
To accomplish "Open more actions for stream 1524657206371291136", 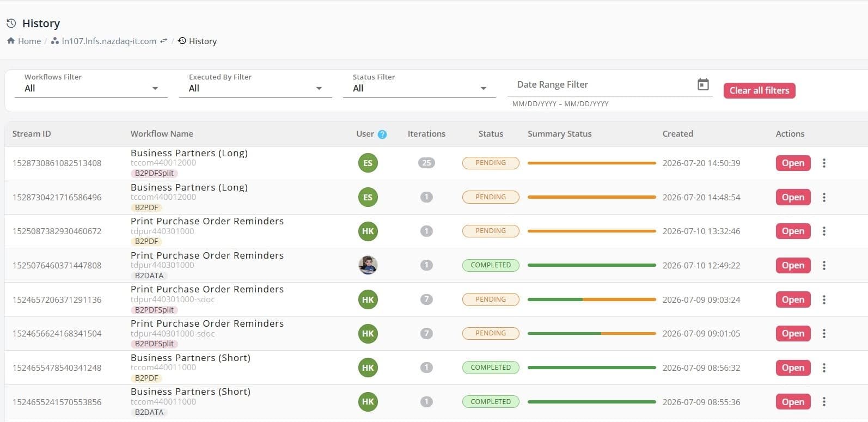I will (824, 299).
